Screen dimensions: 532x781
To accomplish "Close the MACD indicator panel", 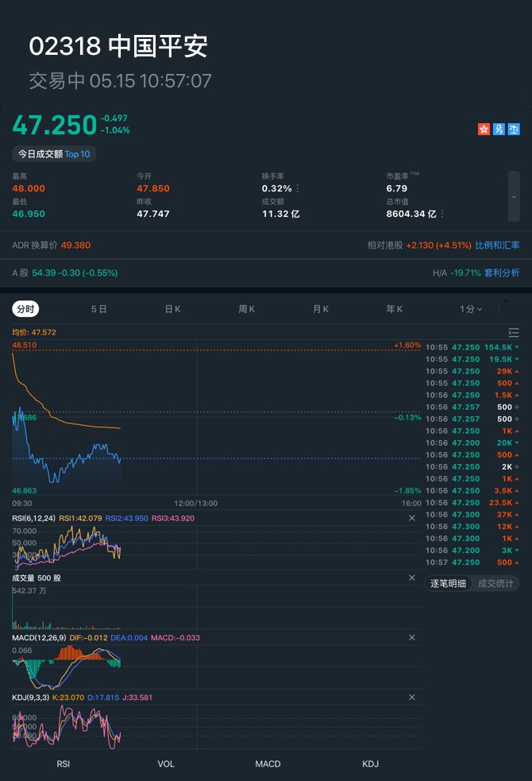I will [x=412, y=637].
